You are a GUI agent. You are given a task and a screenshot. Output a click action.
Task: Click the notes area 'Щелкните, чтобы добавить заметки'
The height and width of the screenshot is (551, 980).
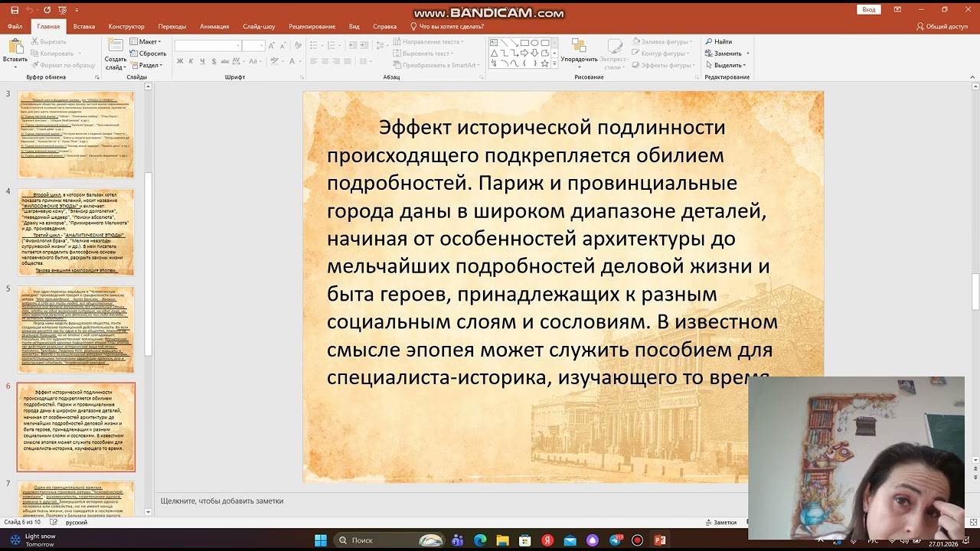click(222, 501)
